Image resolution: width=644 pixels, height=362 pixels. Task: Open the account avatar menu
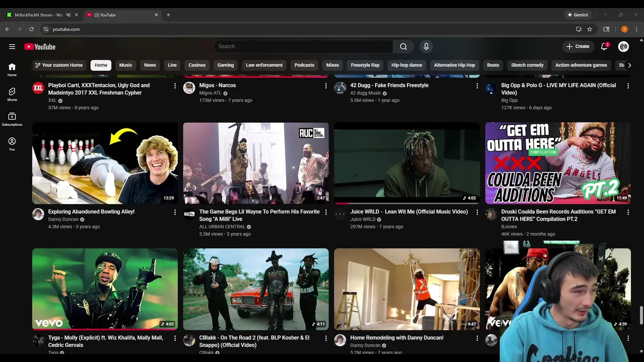pyautogui.click(x=624, y=47)
